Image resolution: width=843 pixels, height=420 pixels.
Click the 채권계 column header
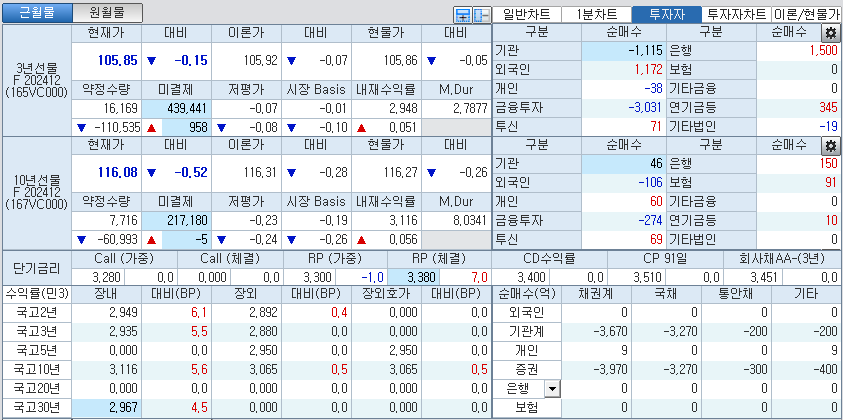[597, 294]
